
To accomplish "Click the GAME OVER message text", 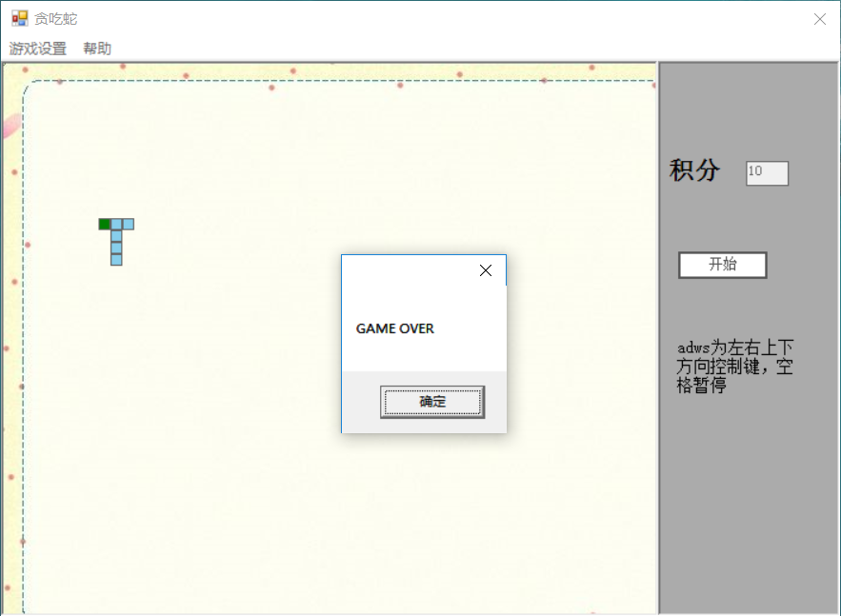I will click(x=394, y=328).
